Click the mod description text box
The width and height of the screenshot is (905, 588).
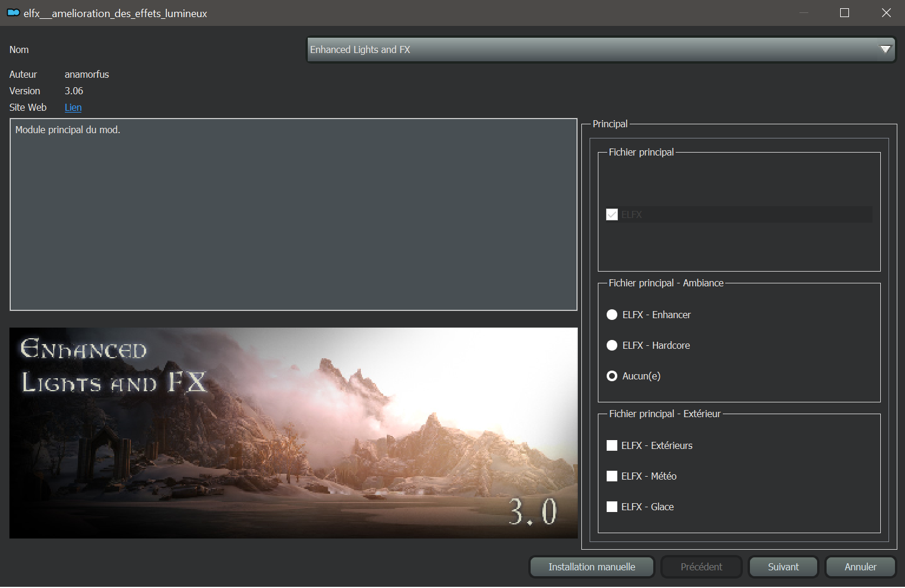[294, 214]
